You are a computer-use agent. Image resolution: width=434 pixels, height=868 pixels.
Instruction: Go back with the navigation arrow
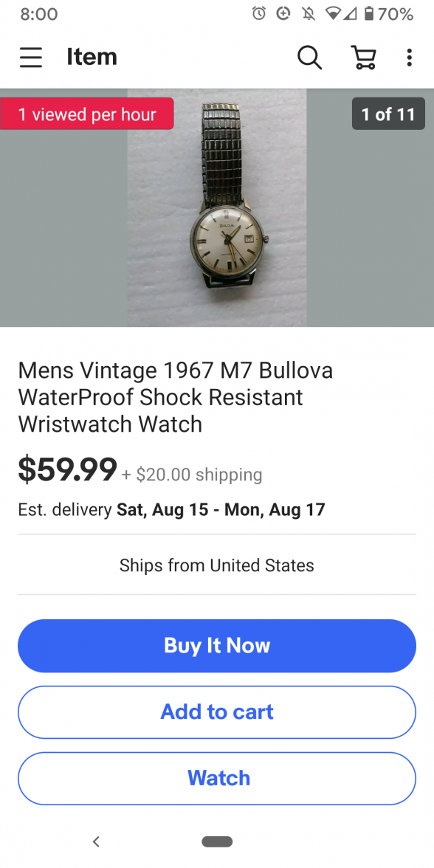[x=96, y=841]
